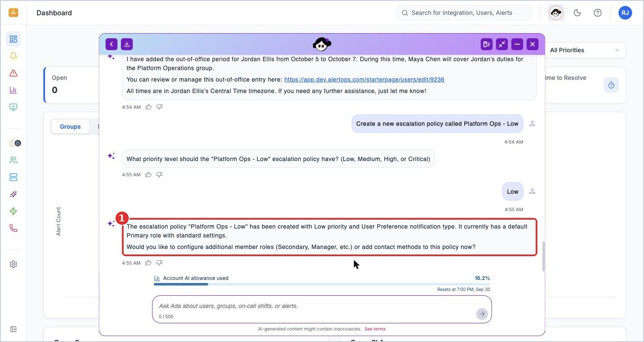This screenshot has width=644, height=342.
Task: Like the out-of-office reply at 4:54 AM
Action: point(148,107)
